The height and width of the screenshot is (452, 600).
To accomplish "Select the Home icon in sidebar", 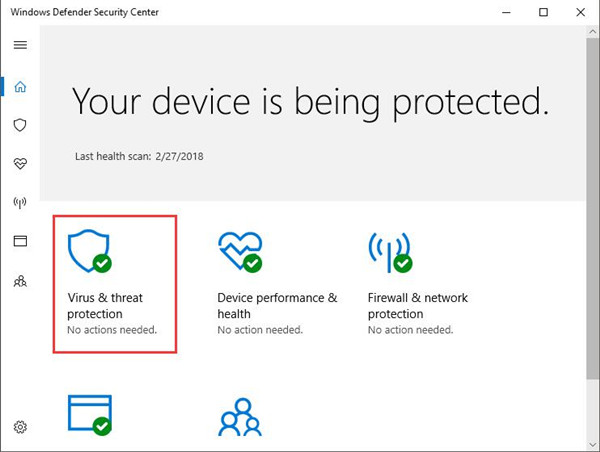I will point(20,87).
